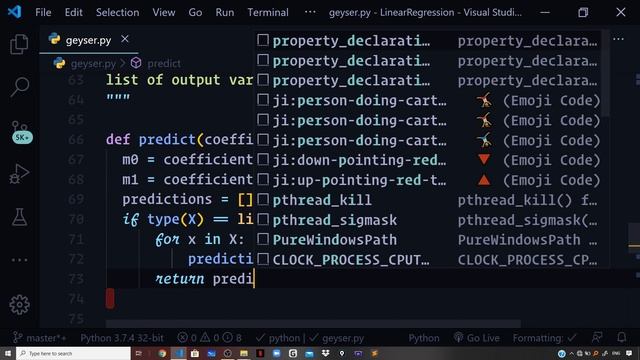The height and width of the screenshot is (360, 640).
Task: Select the pthread_kill suggestion
Action: [428, 200]
